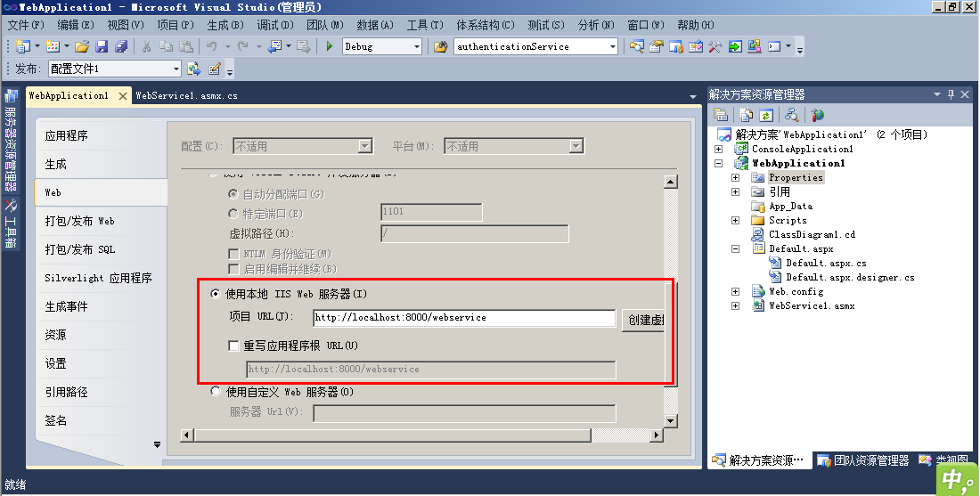Click the vertical scrollbar down arrow in Web page
Screen dimensions: 980x496
coord(671,421)
